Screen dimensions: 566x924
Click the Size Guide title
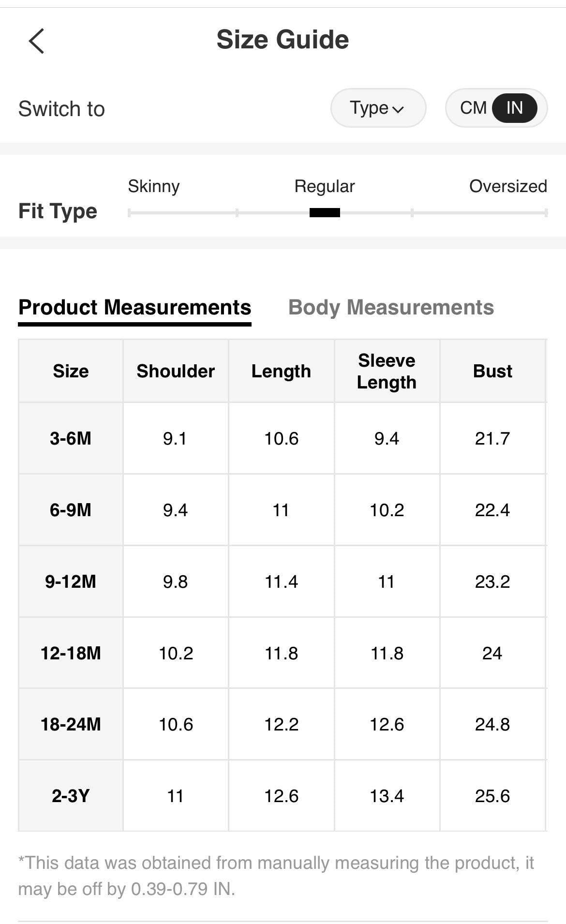[x=283, y=40]
